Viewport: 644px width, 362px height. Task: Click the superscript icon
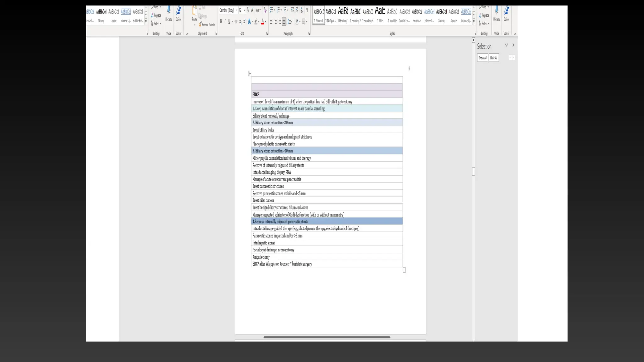pyautogui.click(x=244, y=21)
